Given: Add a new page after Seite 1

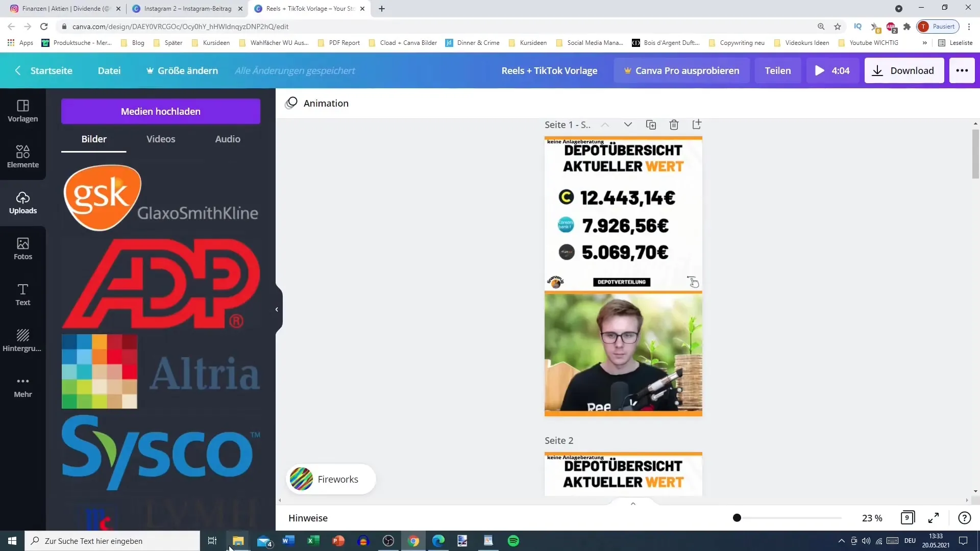Looking at the screenshot, I should pos(697,124).
